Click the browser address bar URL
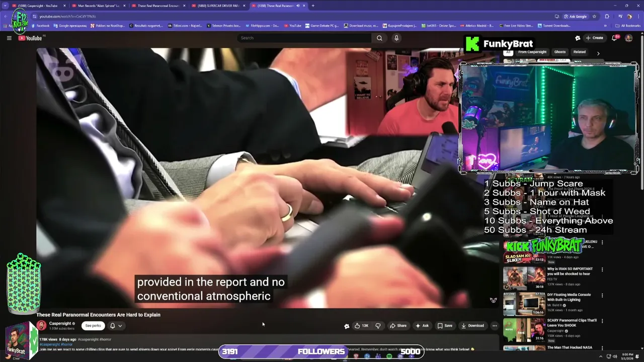This screenshot has height=362, width=644. click(x=67, y=16)
